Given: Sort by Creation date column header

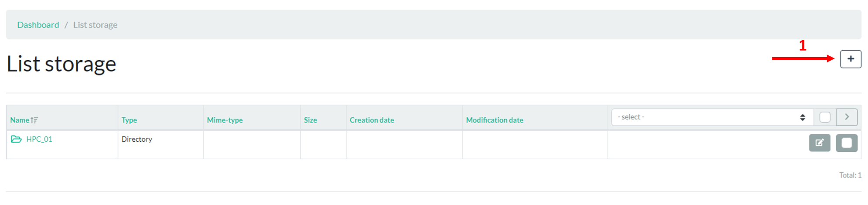Looking at the screenshot, I should coord(371,120).
